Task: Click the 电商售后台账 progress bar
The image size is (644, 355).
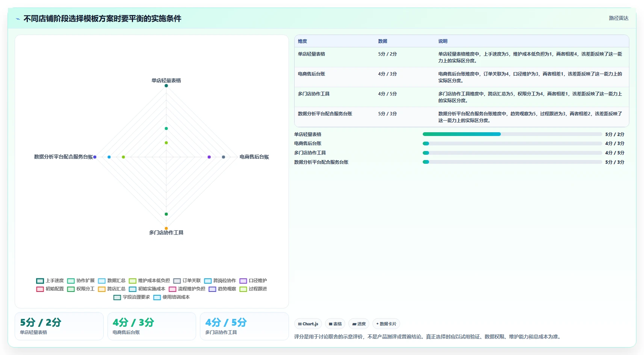Action: pyautogui.click(x=512, y=144)
